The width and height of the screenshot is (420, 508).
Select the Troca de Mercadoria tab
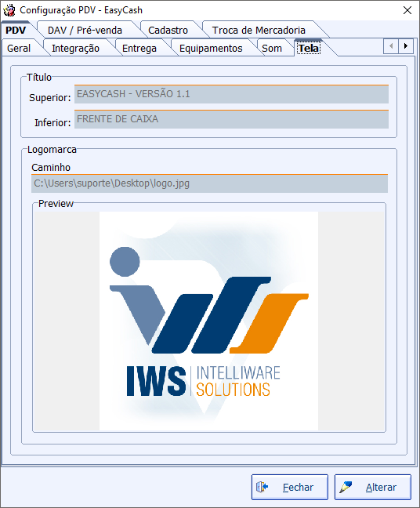[259, 30]
